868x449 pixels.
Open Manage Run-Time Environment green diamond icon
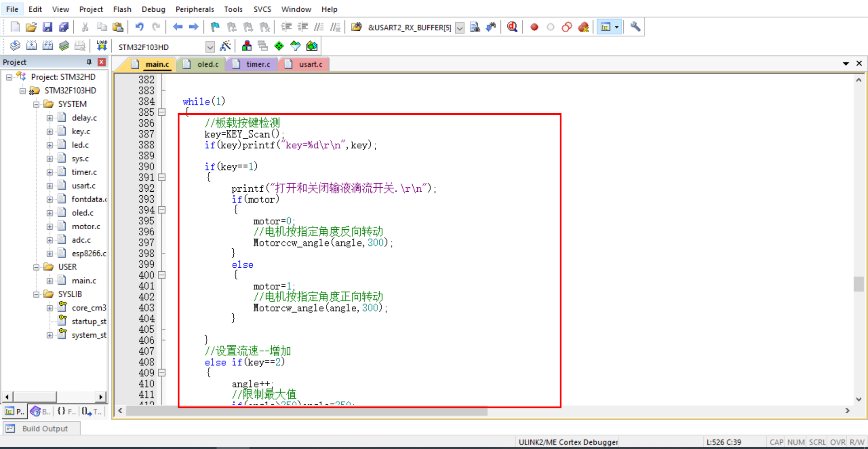(279, 46)
